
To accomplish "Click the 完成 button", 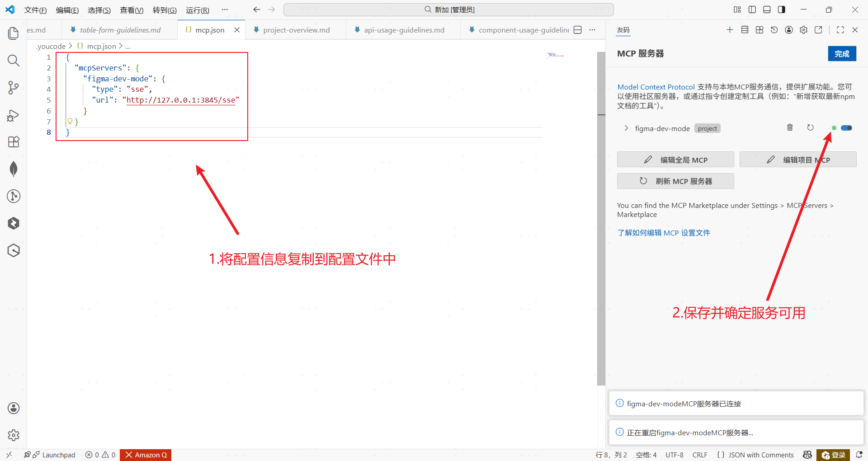I will pos(842,54).
